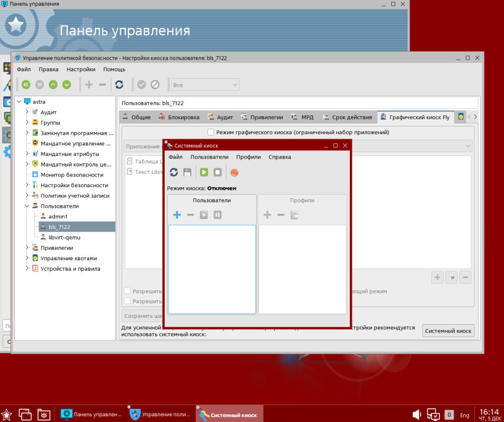This screenshot has height=422, width=504.
Task: Select Таблица LibreOffice item in applications list
Action: (x=145, y=161)
